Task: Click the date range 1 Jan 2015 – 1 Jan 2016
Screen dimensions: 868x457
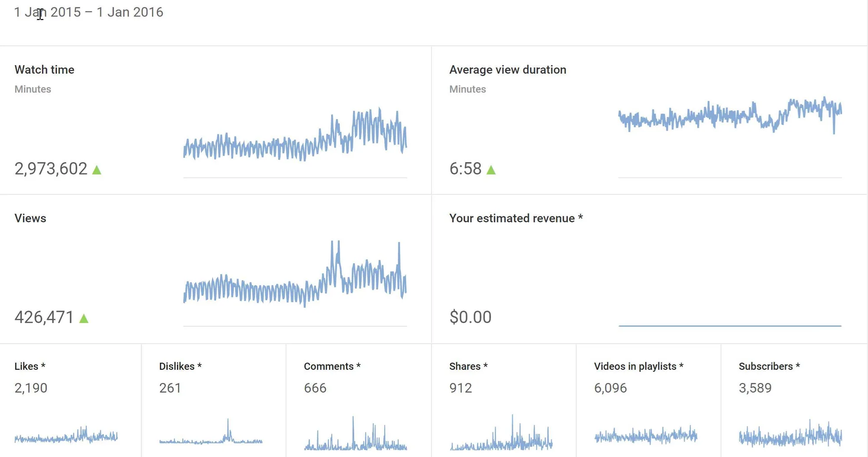Action: point(89,12)
